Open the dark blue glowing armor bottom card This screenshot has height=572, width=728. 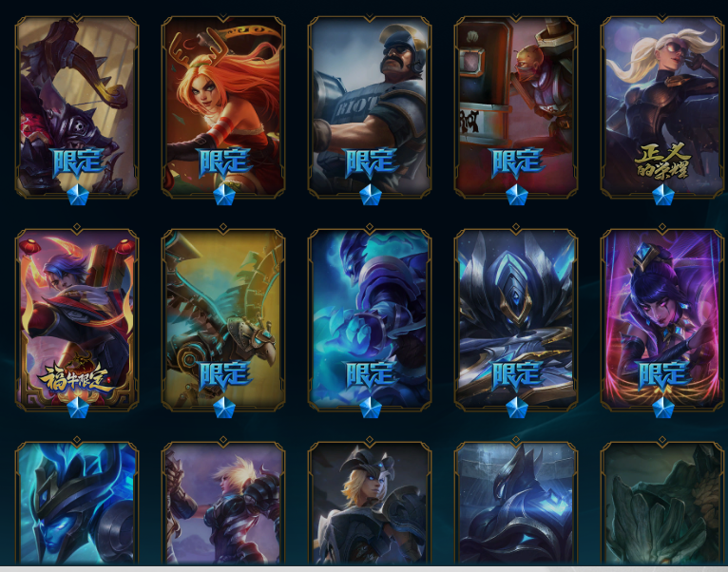click(516, 504)
